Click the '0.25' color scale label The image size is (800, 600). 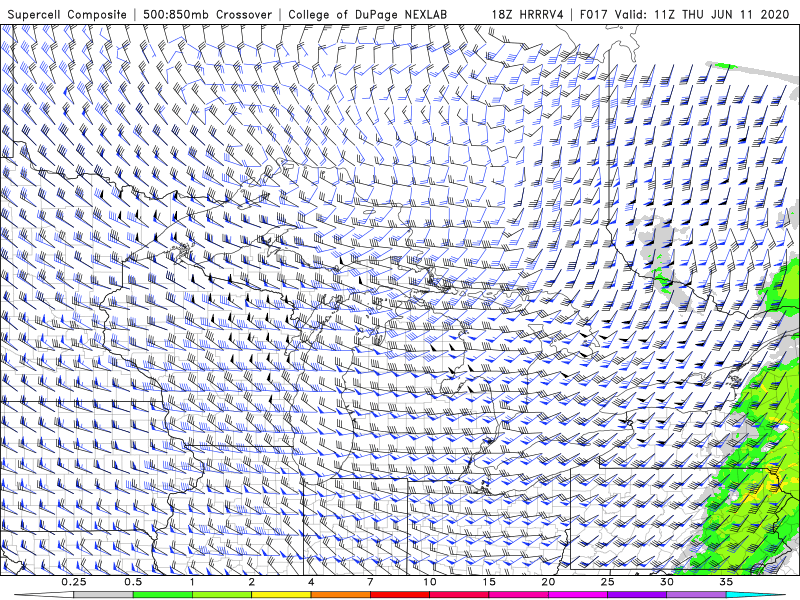tap(74, 582)
